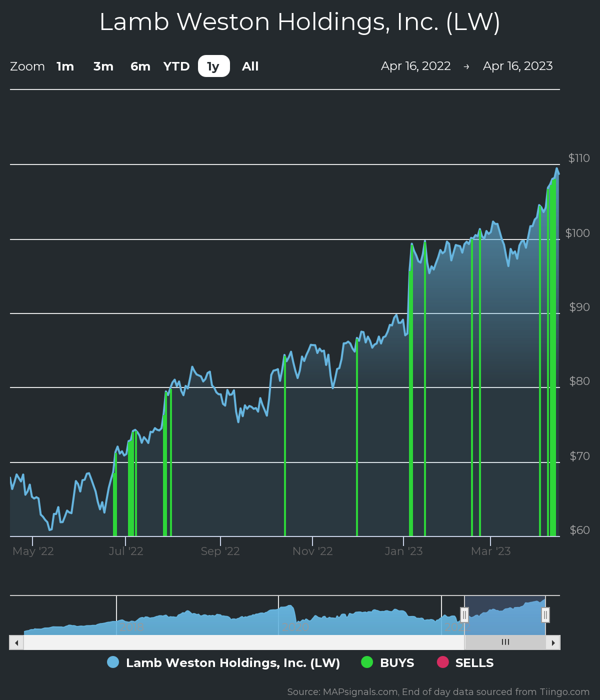Click the green BUYS legend marker
600x700 pixels.
pos(367,662)
